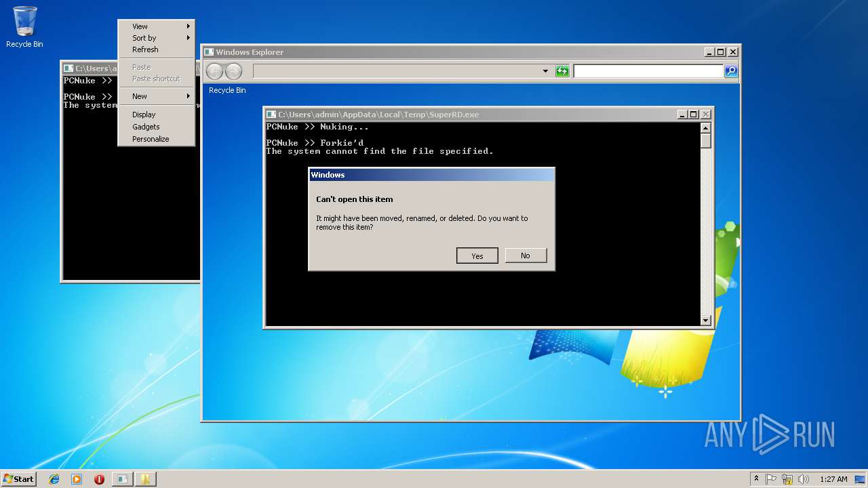Click the Forward arrow in Windows Explorer
The width and height of the screenshot is (868, 488).
[x=233, y=71]
